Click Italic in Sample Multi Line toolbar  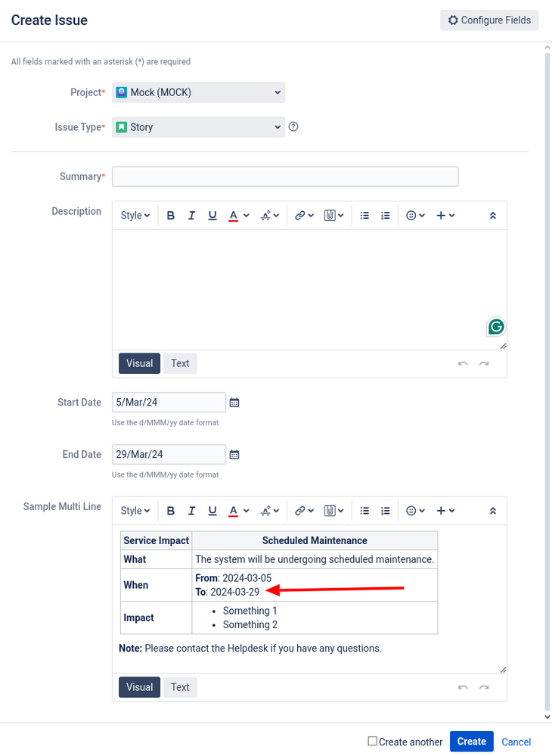[191, 511]
